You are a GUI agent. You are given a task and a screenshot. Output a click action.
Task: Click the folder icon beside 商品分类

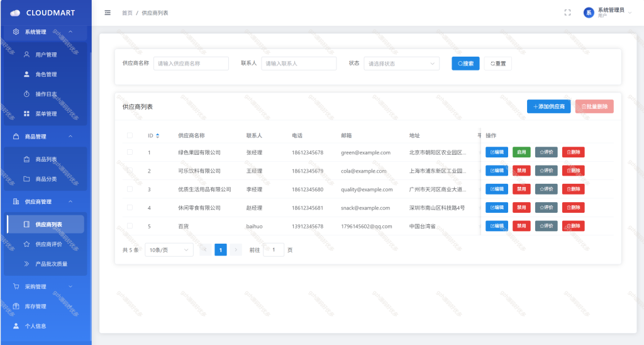(26, 179)
